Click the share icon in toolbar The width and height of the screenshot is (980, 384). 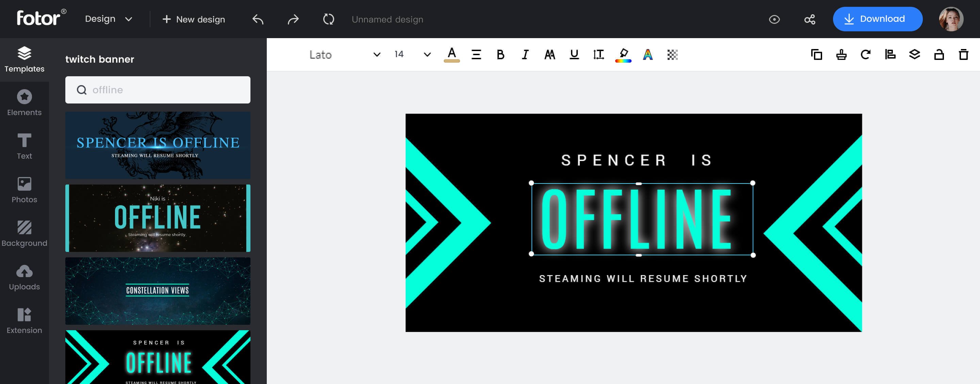[810, 19]
